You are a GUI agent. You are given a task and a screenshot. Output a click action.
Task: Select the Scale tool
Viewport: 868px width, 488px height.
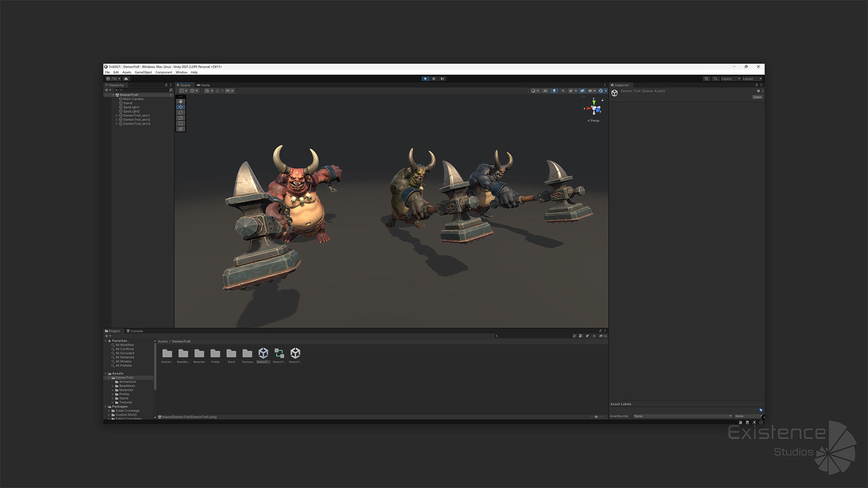181,118
